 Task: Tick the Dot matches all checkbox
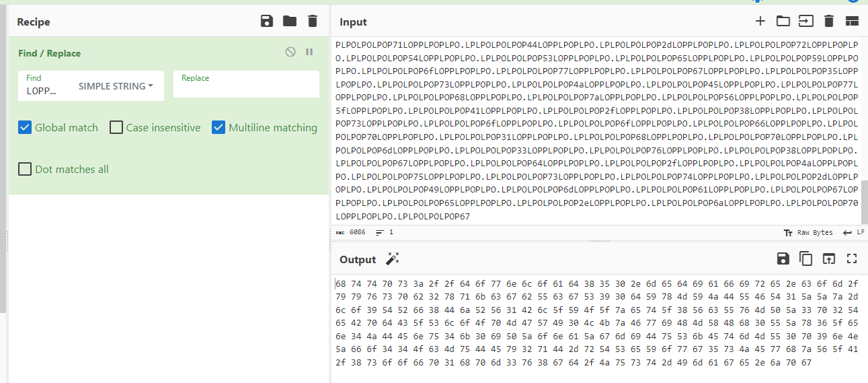point(25,169)
